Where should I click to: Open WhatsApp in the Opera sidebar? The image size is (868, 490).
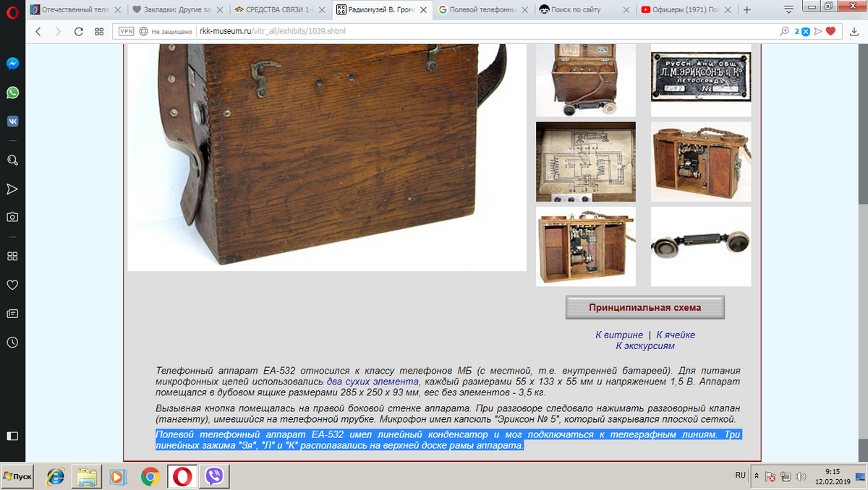(12, 93)
